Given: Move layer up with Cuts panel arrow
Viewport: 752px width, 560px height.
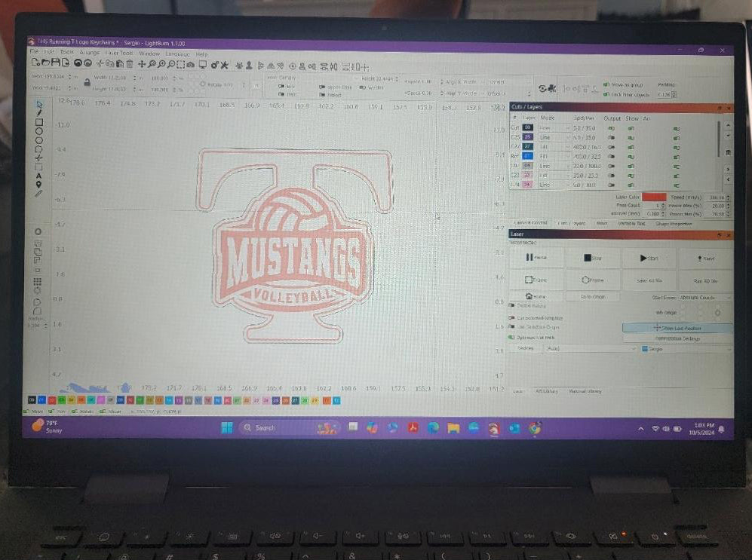Looking at the screenshot, I should [x=728, y=126].
